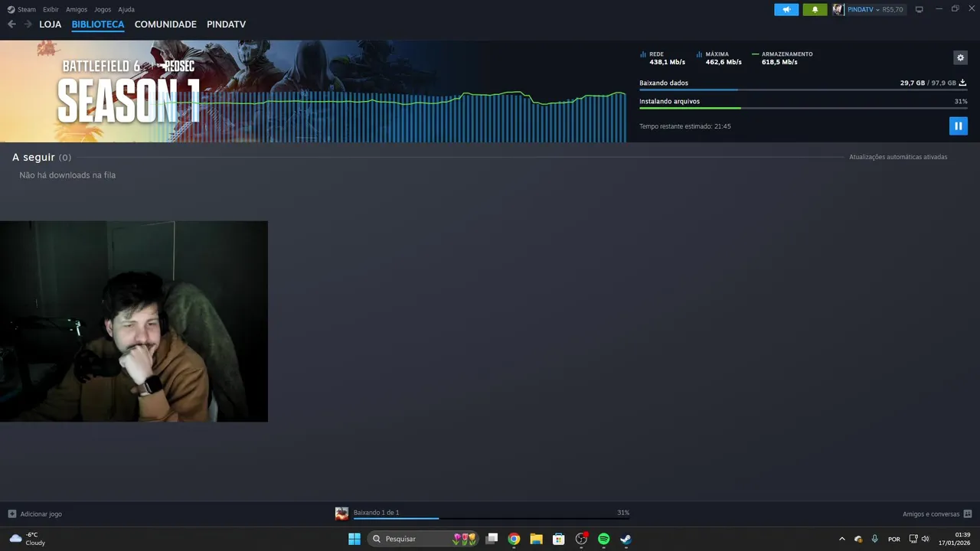
Task: Go forward with the right arrow
Action: [x=28, y=24]
